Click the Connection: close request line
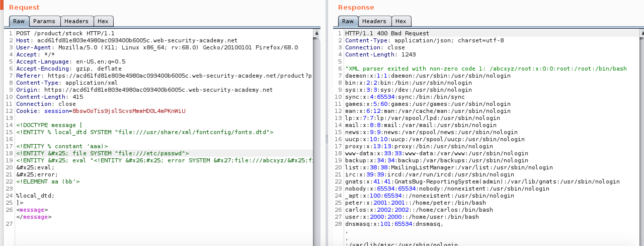This screenshot has width=644, height=246. pyautogui.click(x=46, y=104)
